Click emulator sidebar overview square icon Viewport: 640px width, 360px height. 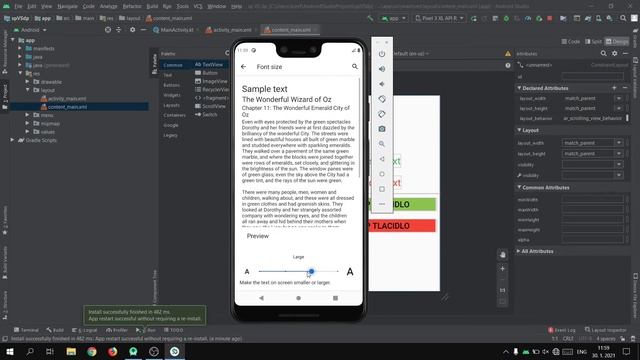click(382, 189)
